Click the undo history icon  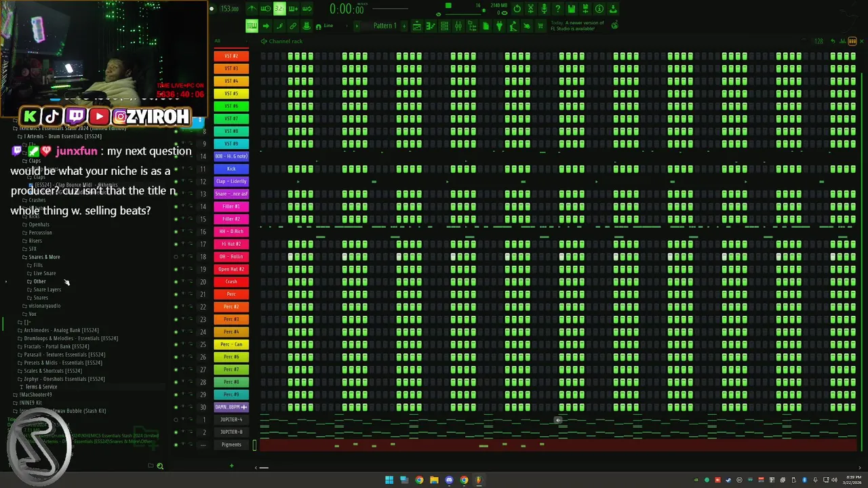(x=517, y=8)
